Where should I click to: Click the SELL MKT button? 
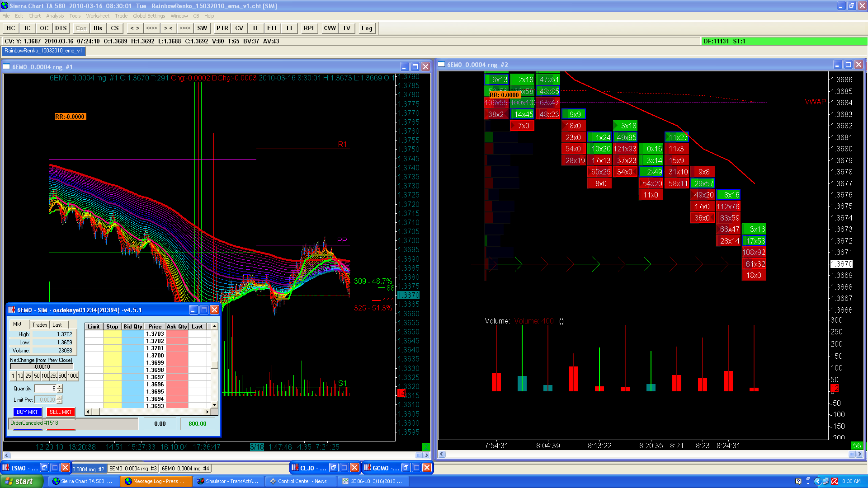click(x=61, y=412)
